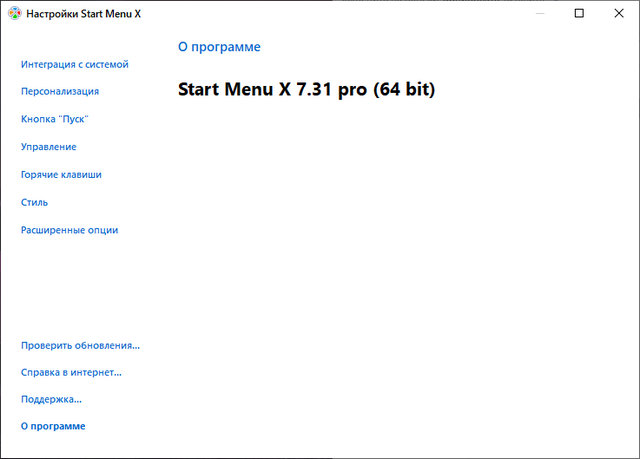The height and width of the screenshot is (459, 640).
Task: Click the О программе page heading
Action: pos(219,47)
